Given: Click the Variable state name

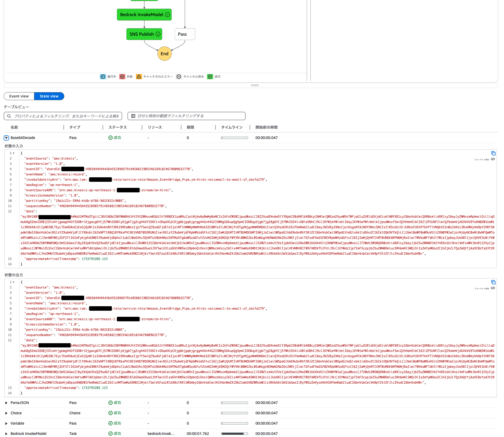Looking at the screenshot, I should pos(17,423).
